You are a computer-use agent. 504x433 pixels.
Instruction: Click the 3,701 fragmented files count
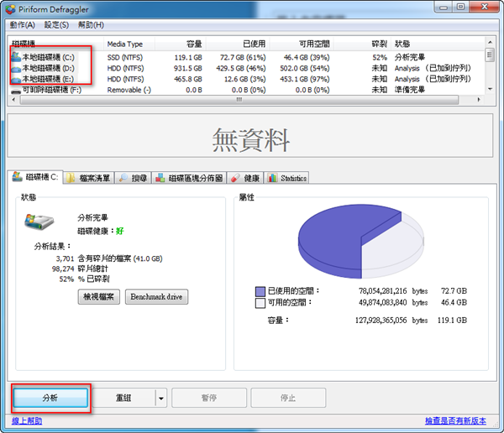point(65,259)
